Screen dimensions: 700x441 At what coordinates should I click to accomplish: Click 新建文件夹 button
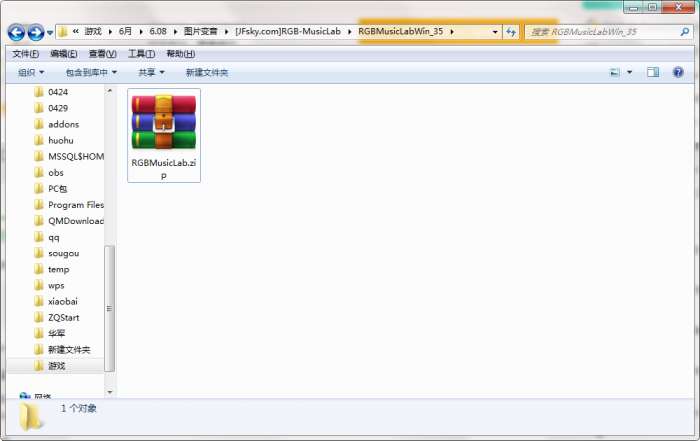[x=207, y=72]
